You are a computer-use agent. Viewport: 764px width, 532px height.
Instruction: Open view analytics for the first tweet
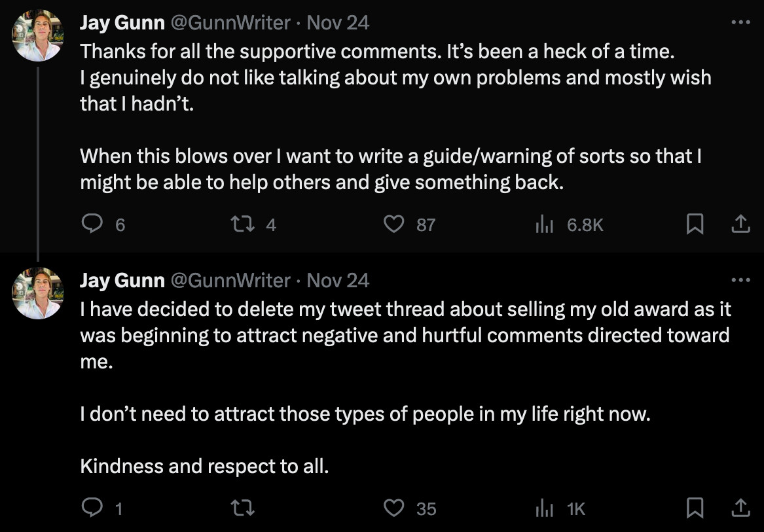[544, 224]
